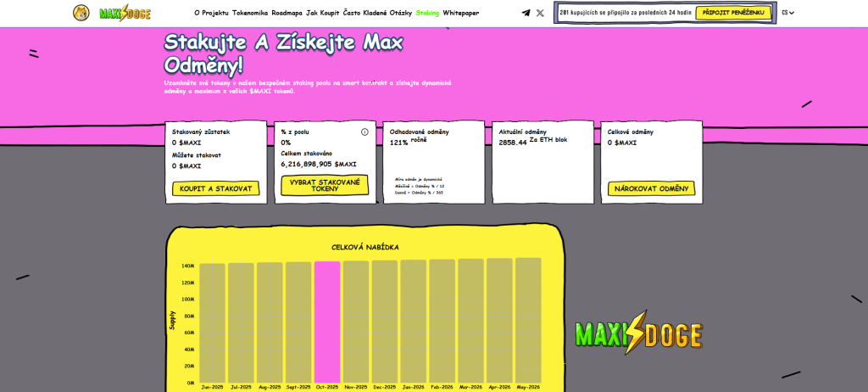Click the Supply axis label
Screen dimensions: 868x392
(x=172, y=321)
